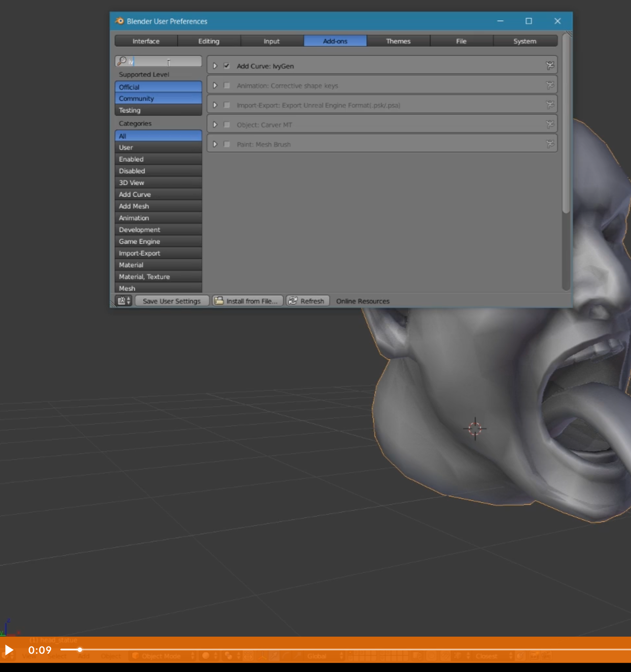Choose the Material, Texture category
Viewport: 631px width, 672px height.
pyautogui.click(x=158, y=277)
